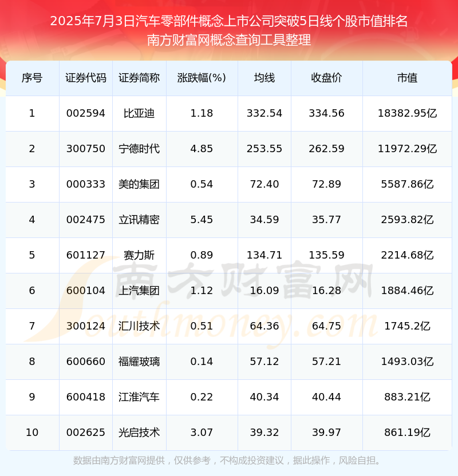
Task: Select stock code 600418
Action: 86,397
